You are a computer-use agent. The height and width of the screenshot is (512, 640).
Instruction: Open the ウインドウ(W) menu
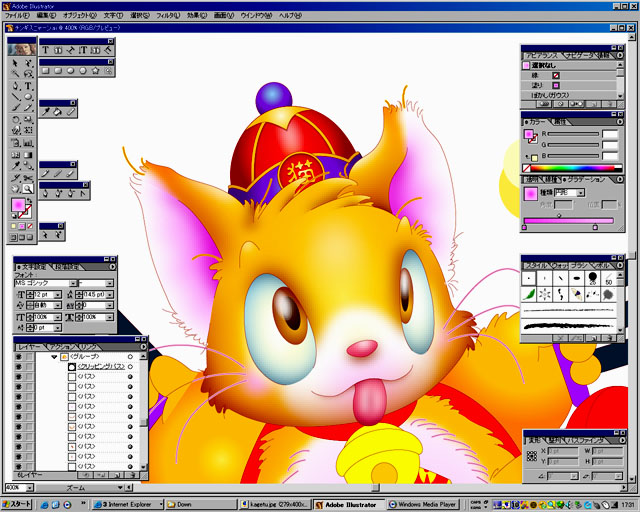point(256,16)
